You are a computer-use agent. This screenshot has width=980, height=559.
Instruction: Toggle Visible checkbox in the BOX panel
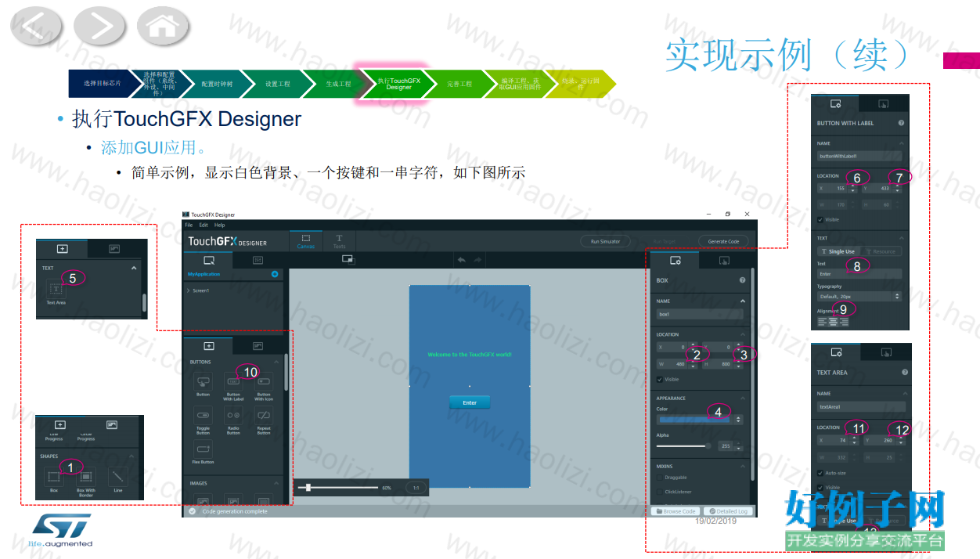tap(660, 380)
